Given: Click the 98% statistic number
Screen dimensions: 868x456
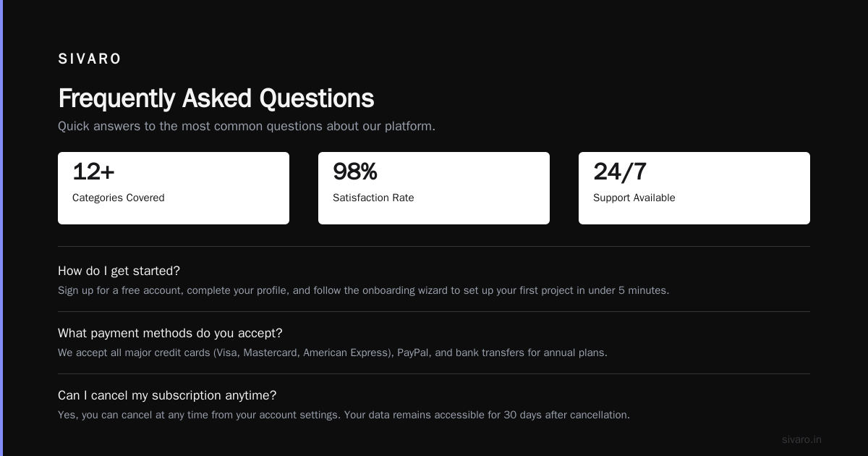Looking at the screenshot, I should (x=355, y=172).
